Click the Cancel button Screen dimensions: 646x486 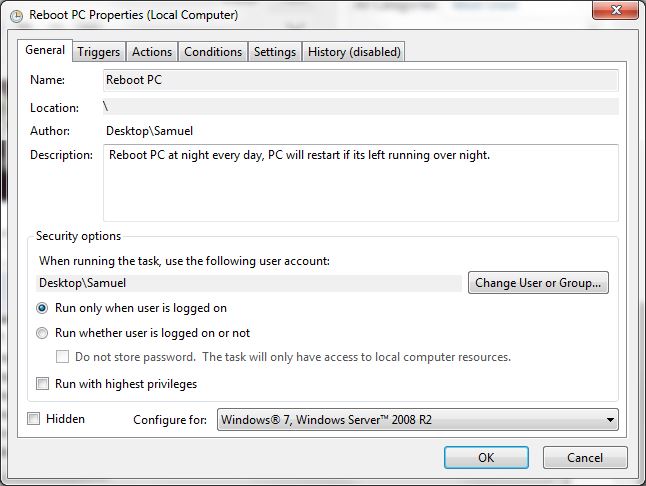coord(585,458)
